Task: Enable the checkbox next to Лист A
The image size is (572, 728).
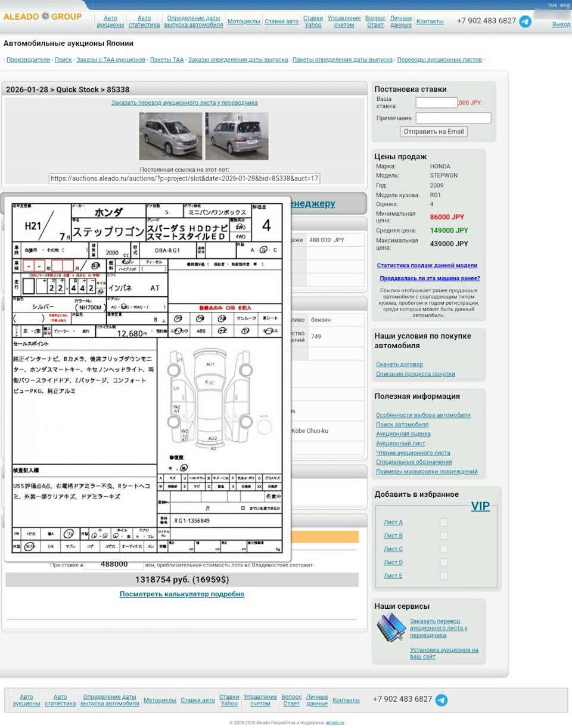Action: (x=443, y=522)
